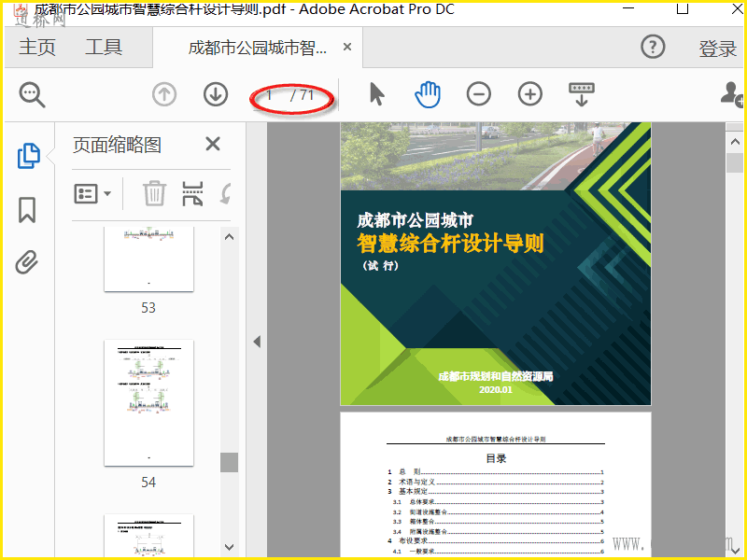
Task: Click the document vertical scrollbar handle
Action: [735, 162]
